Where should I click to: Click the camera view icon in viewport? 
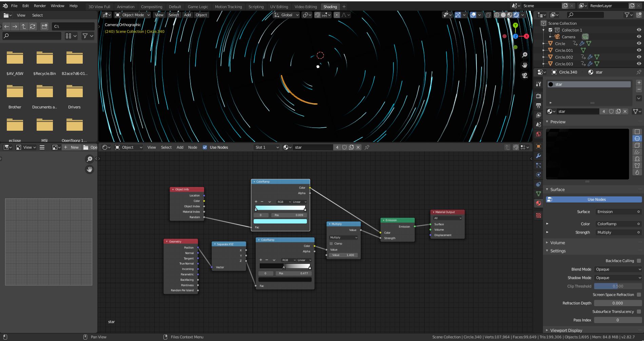tap(525, 76)
